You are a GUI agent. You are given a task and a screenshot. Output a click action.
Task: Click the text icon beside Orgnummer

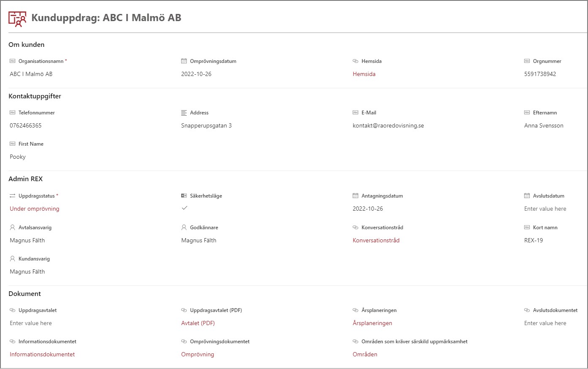click(x=527, y=61)
